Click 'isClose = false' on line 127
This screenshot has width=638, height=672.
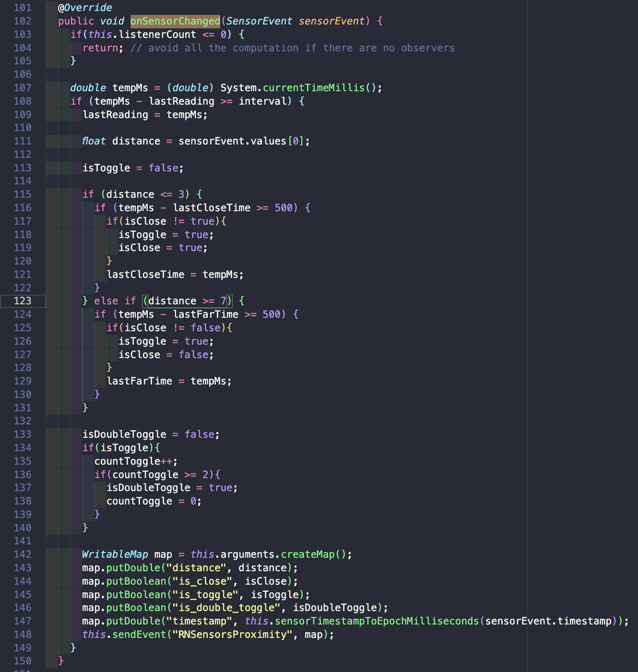click(x=164, y=355)
